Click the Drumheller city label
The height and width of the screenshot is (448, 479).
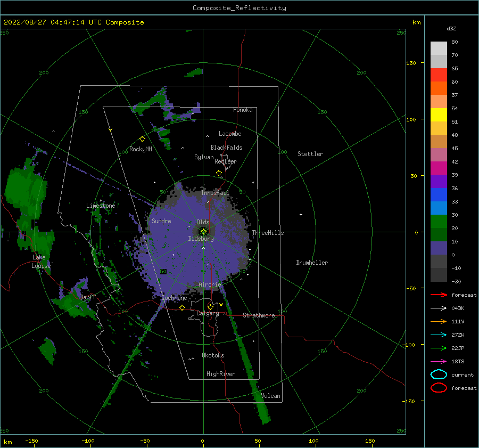pyautogui.click(x=312, y=263)
